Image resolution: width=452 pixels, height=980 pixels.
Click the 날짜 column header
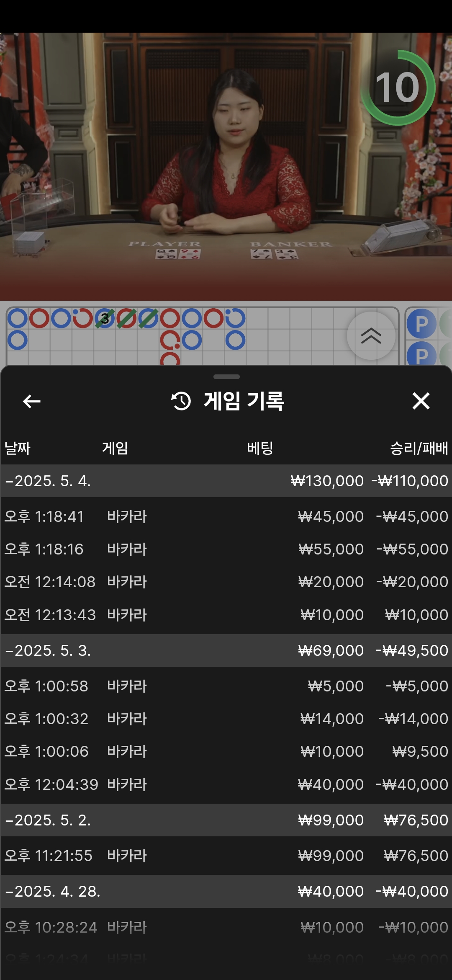(18, 448)
